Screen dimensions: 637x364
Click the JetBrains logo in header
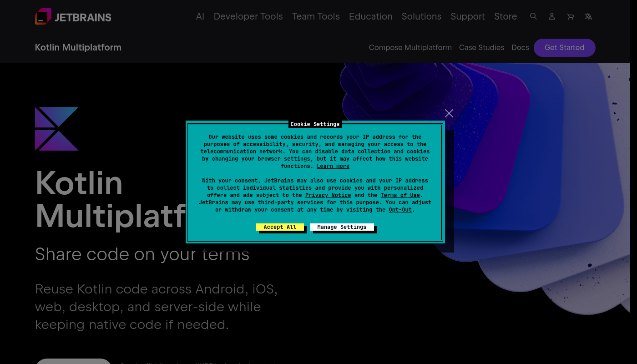tap(73, 17)
